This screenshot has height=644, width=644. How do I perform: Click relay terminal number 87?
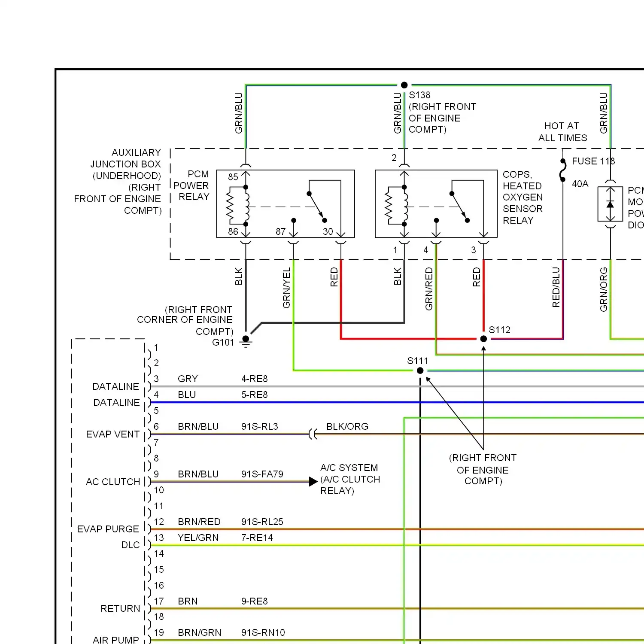pyautogui.click(x=281, y=231)
